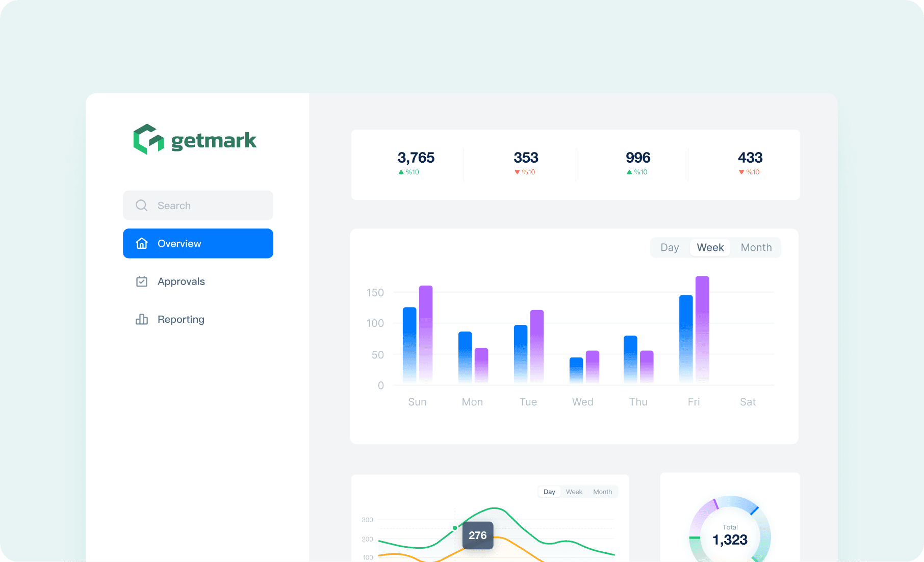924x562 pixels.
Task: Open the Approvals menu item
Action: [198, 282]
